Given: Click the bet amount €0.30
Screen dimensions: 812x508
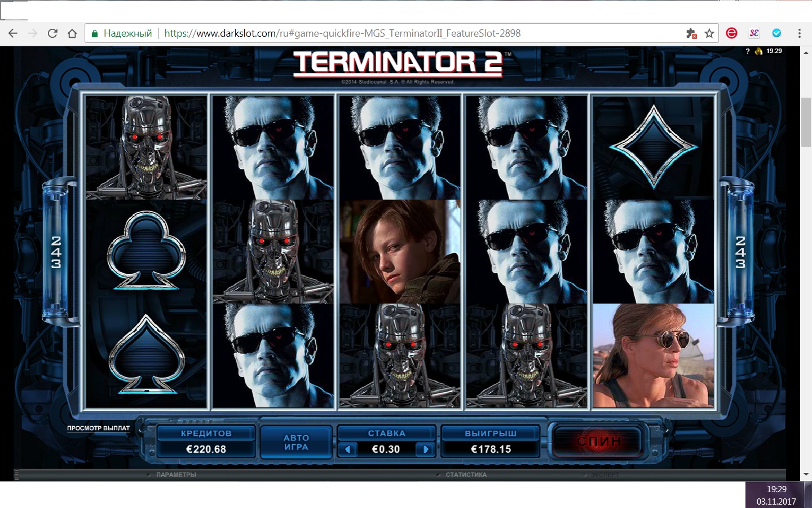Looking at the screenshot, I should click(x=386, y=449).
